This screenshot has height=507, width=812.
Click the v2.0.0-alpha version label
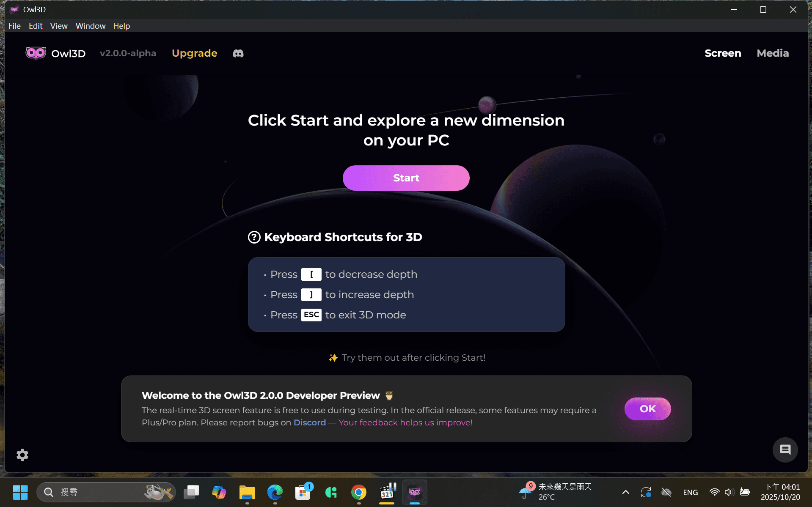pos(128,53)
